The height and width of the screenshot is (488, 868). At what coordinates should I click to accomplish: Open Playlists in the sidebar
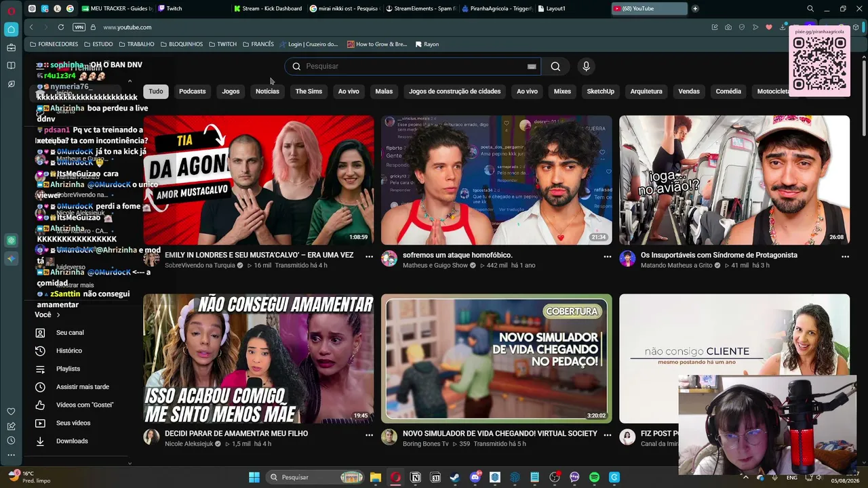[x=68, y=369]
